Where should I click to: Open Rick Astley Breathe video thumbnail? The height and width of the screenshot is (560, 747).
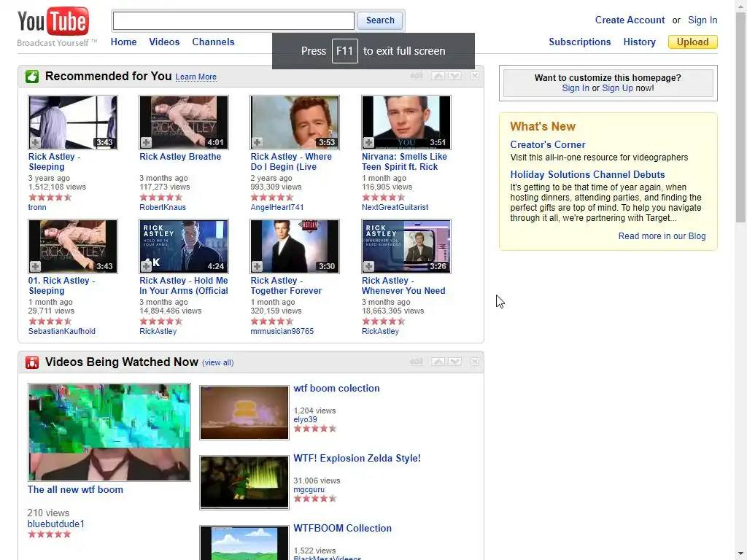184,122
